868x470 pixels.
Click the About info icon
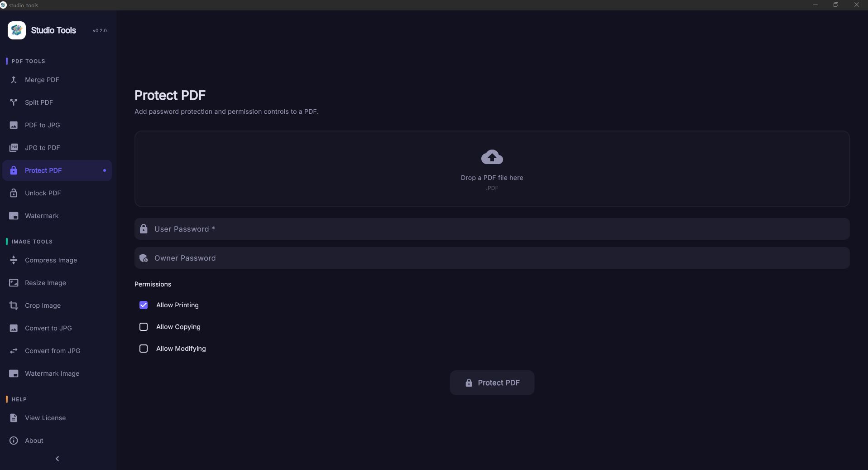pyautogui.click(x=14, y=441)
